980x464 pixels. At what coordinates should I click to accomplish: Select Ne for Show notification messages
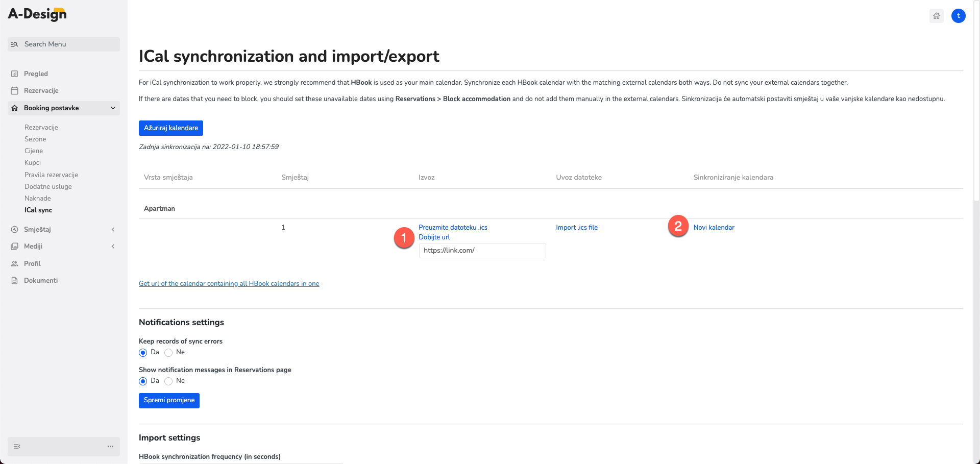pyautogui.click(x=168, y=381)
